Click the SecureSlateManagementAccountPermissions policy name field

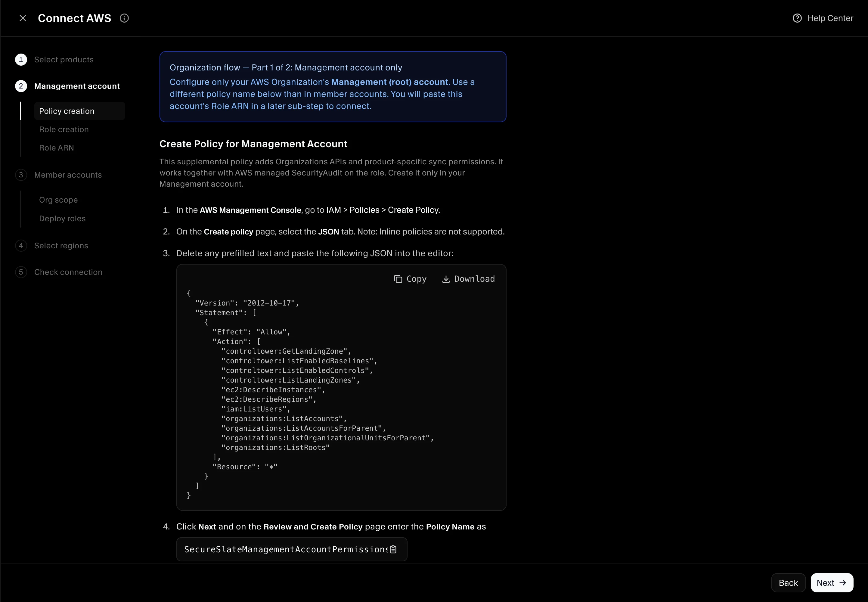(291, 549)
